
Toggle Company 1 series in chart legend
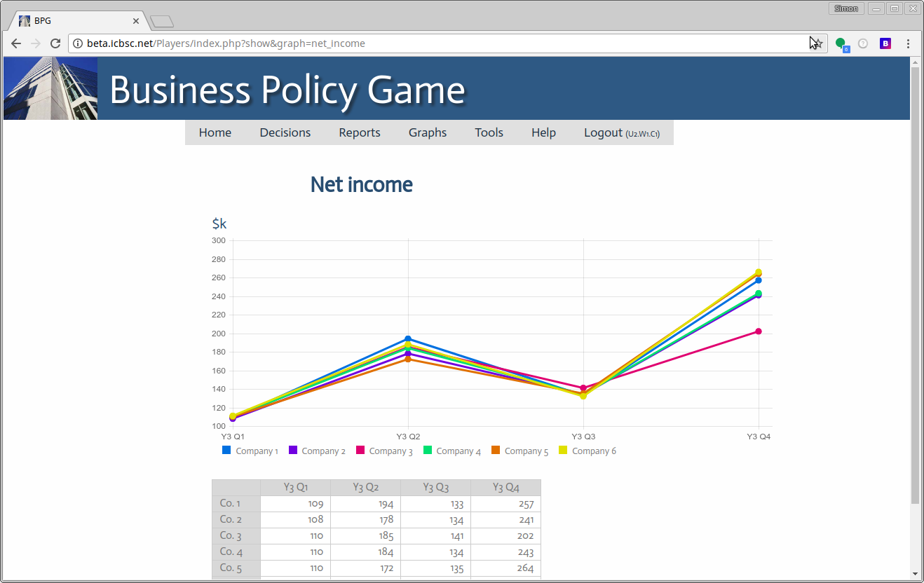coord(250,451)
